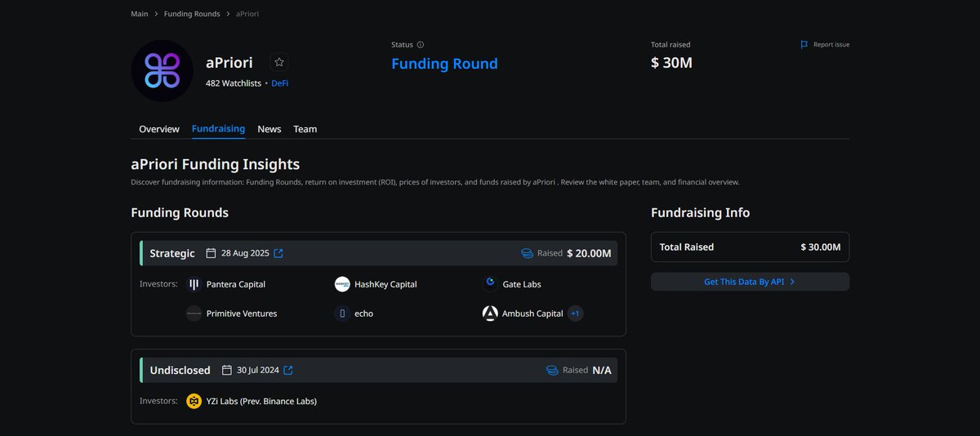Viewport: 980px width, 436px height.
Task: Open Primitive Ventures investor name
Action: (242, 314)
